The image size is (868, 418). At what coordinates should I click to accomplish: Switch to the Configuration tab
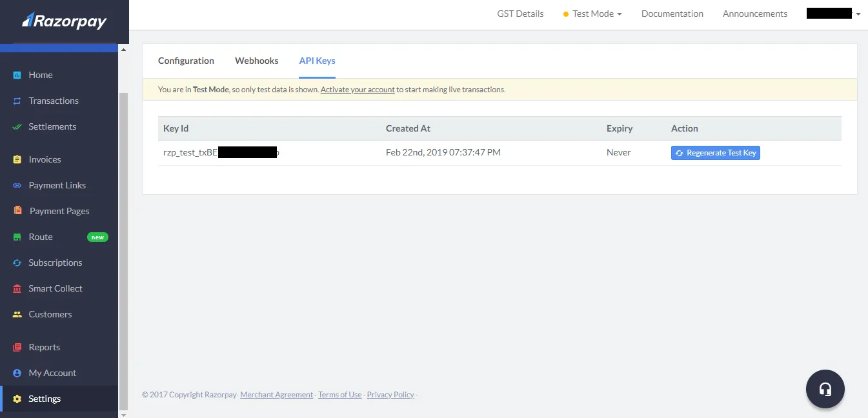(186, 61)
